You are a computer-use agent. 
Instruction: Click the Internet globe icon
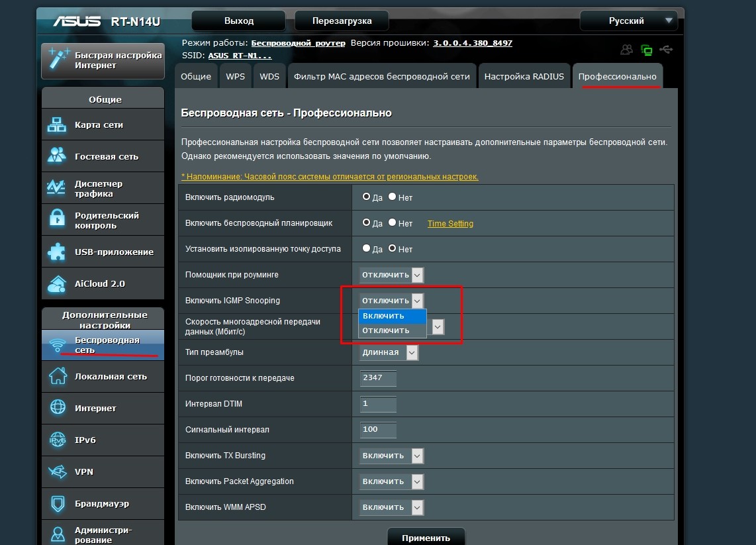click(58, 407)
